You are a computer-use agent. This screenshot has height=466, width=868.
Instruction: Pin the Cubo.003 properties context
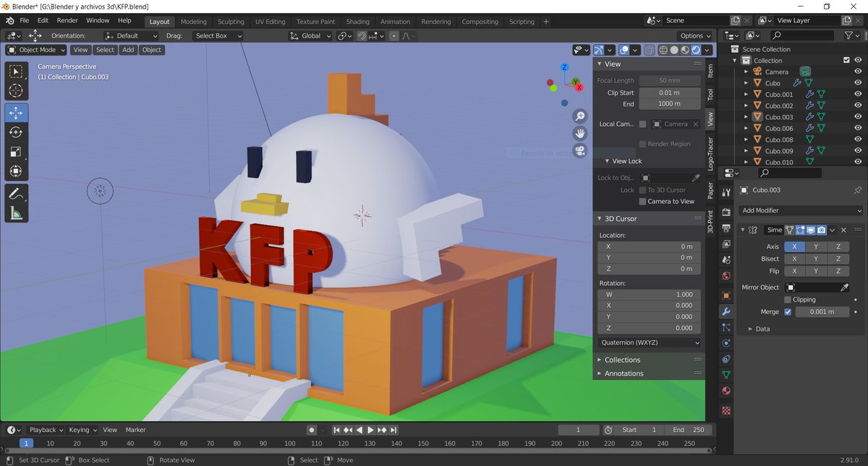(858, 190)
